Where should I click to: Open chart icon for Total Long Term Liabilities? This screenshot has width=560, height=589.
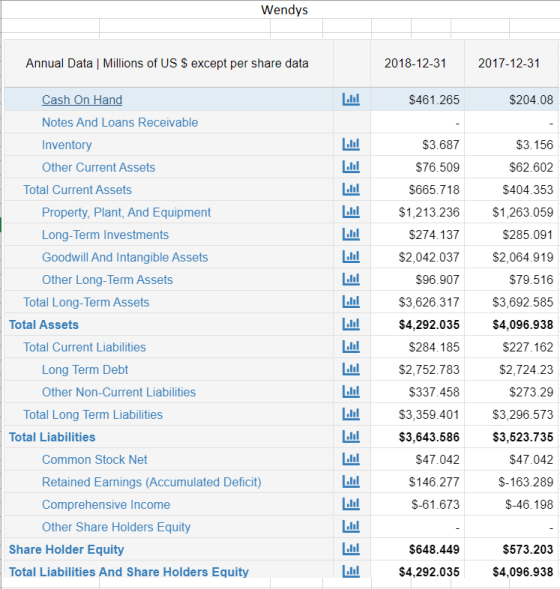(351, 414)
